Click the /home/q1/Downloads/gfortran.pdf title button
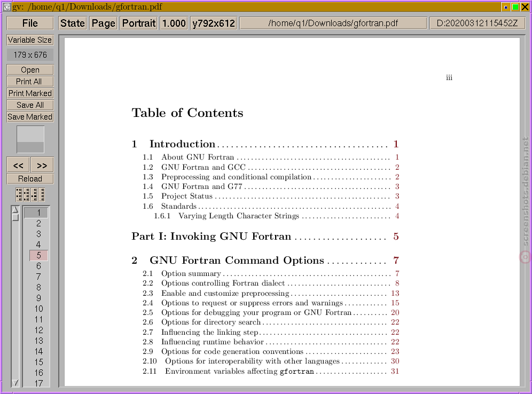Screen dimensions: 532x394 tap(333, 23)
